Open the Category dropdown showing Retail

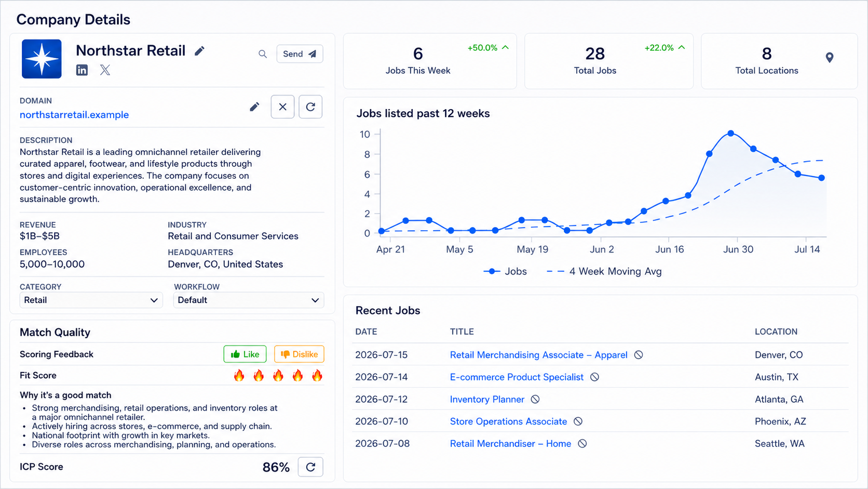(x=91, y=300)
